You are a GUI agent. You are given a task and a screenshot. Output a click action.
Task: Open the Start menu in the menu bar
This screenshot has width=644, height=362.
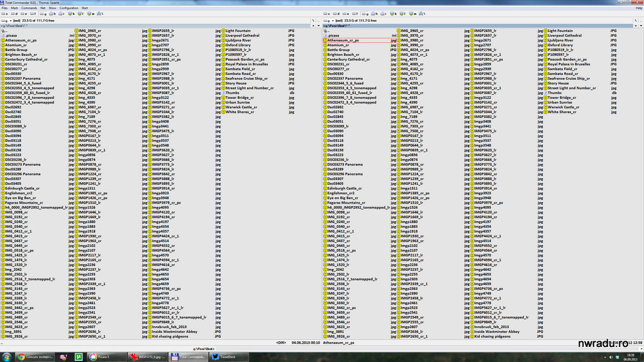click(85, 8)
